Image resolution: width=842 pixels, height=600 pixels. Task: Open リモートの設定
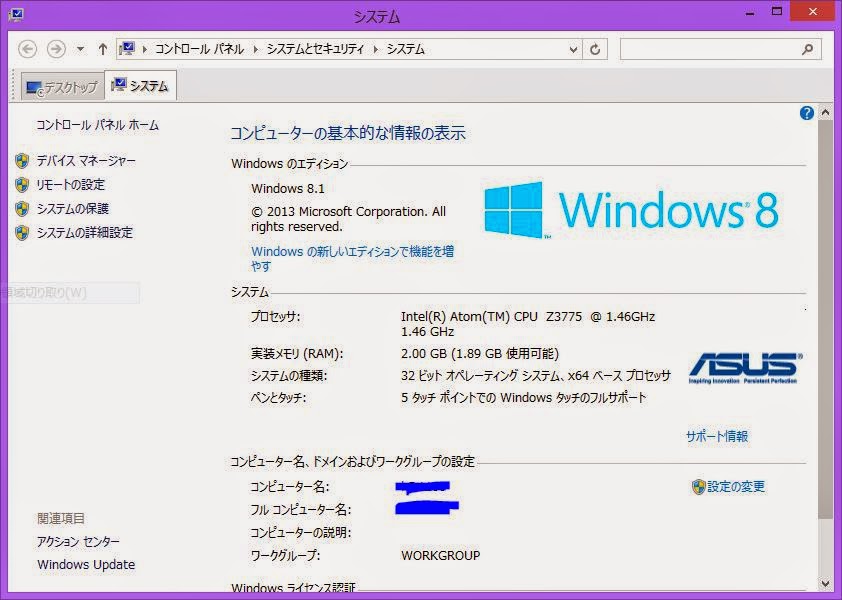tap(71, 185)
